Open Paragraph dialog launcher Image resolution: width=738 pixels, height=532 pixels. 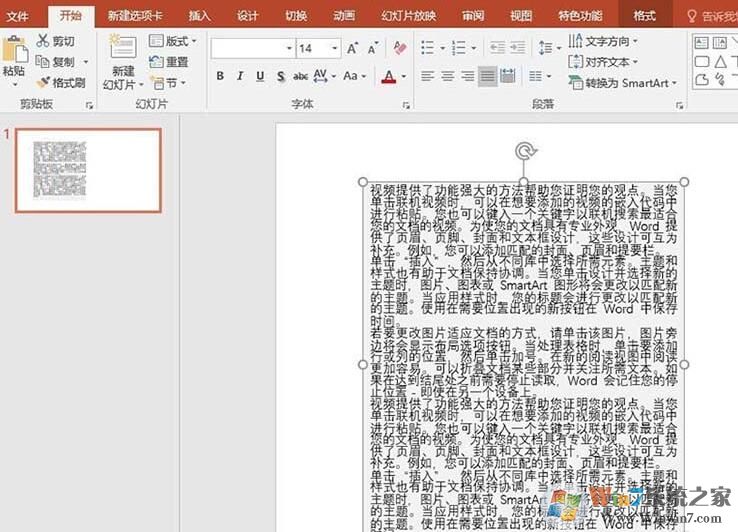(x=679, y=105)
